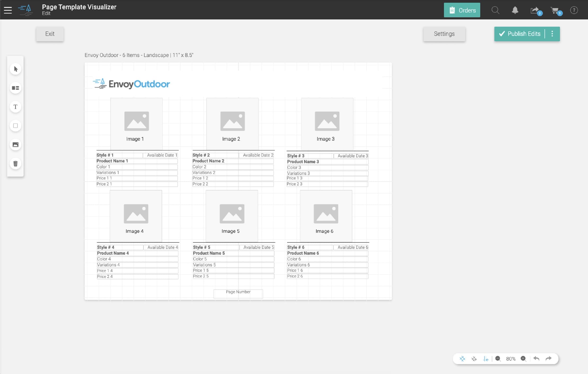This screenshot has width=588, height=374.
Task: Select the image insert tool icon
Action: (15, 144)
